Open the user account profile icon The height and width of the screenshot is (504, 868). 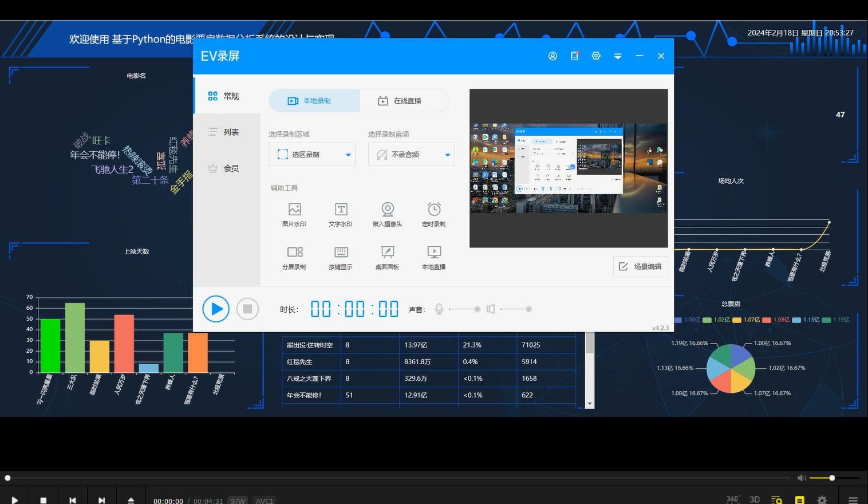[552, 56]
